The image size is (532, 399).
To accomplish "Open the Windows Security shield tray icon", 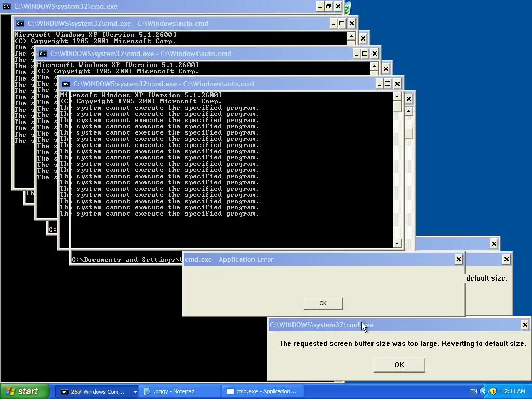I will pos(494,391).
